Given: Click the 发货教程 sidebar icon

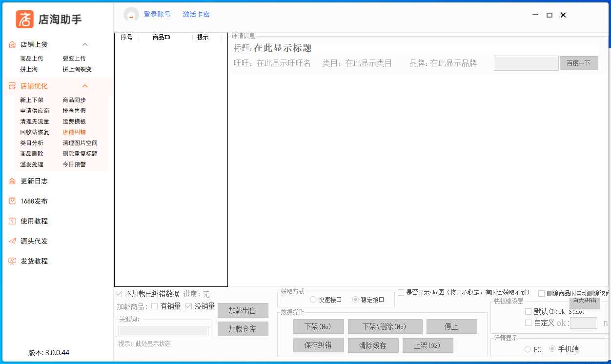Looking at the screenshot, I should click(12, 261).
